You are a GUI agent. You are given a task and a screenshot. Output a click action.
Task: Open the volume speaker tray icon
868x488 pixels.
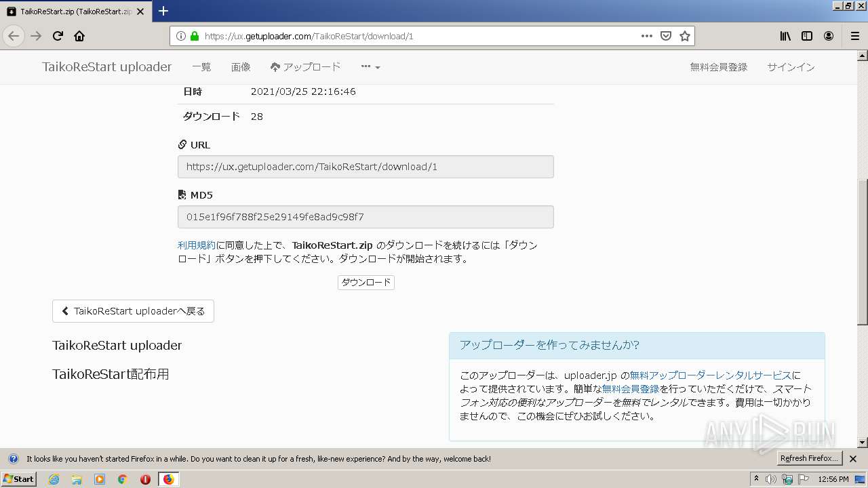pos(770,479)
